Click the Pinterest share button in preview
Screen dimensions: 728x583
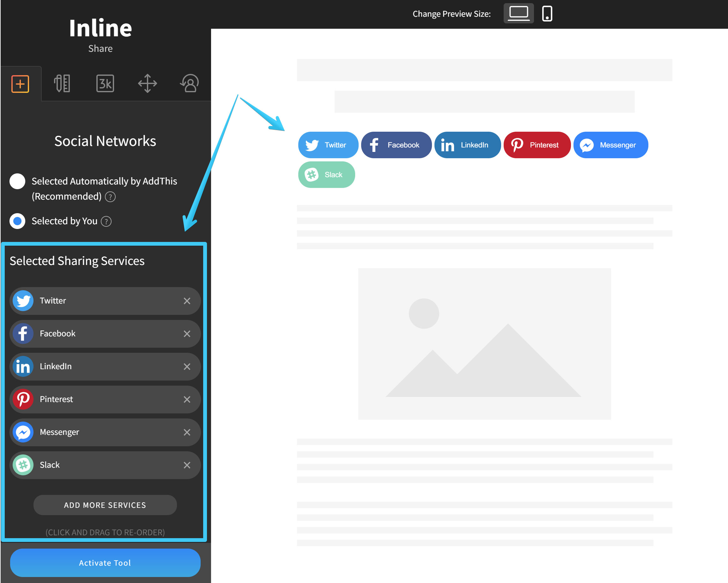coord(537,145)
